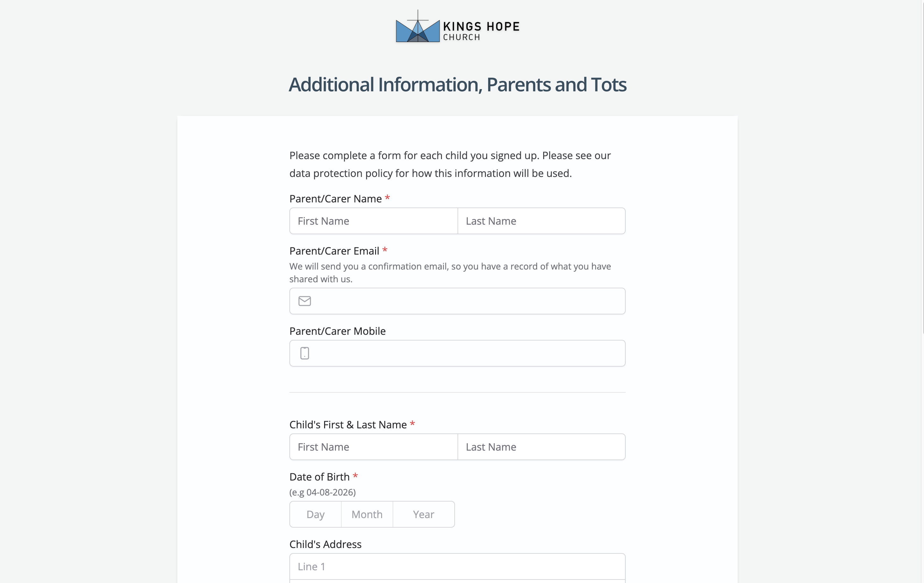The height and width of the screenshot is (583, 924).
Task: Select the Year box of Date of Birth
Action: pyautogui.click(x=423, y=514)
